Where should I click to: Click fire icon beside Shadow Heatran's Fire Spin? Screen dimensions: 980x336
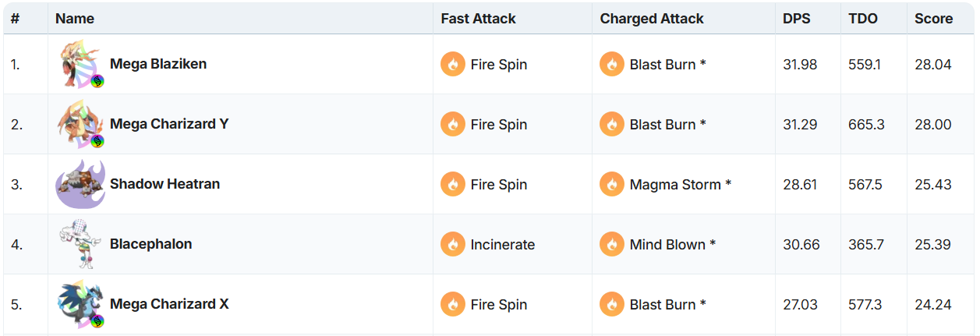pos(453,185)
